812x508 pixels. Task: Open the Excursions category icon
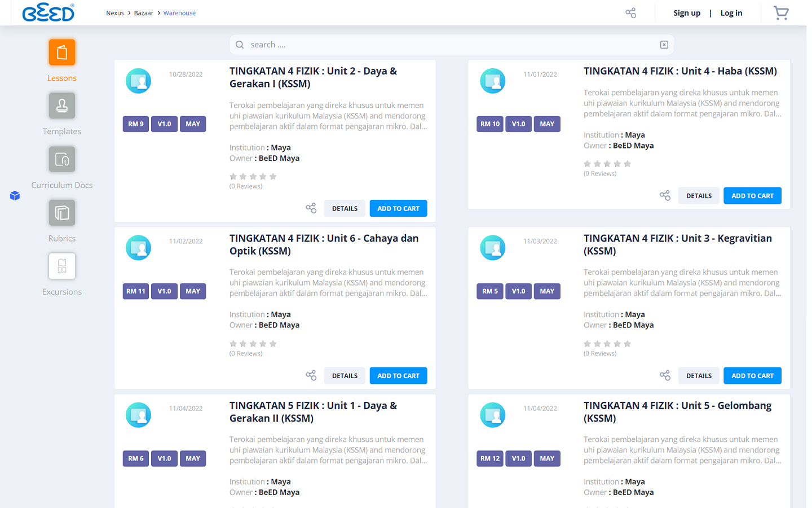pyautogui.click(x=62, y=266)
